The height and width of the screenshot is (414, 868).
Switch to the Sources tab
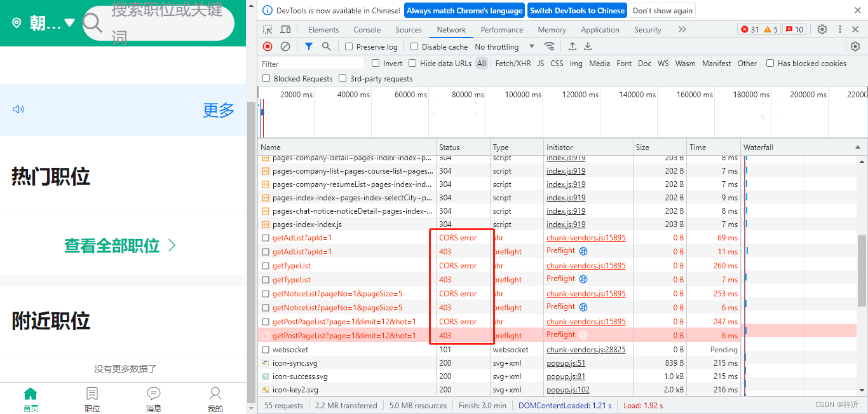pos(409,29)
